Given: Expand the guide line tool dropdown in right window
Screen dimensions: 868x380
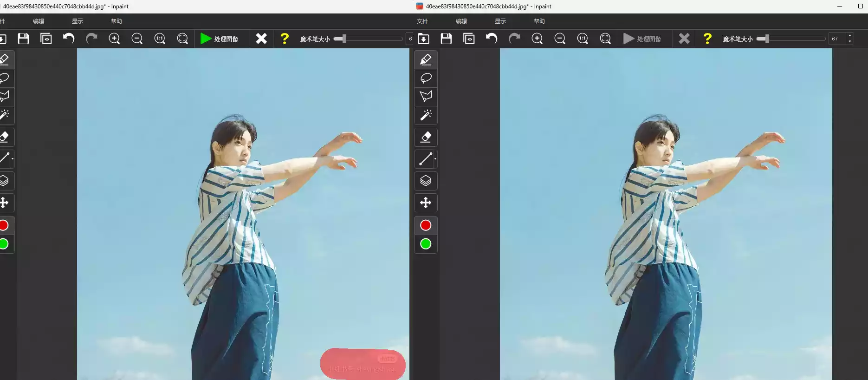Looking at the screenshot, I should [435, 159].
